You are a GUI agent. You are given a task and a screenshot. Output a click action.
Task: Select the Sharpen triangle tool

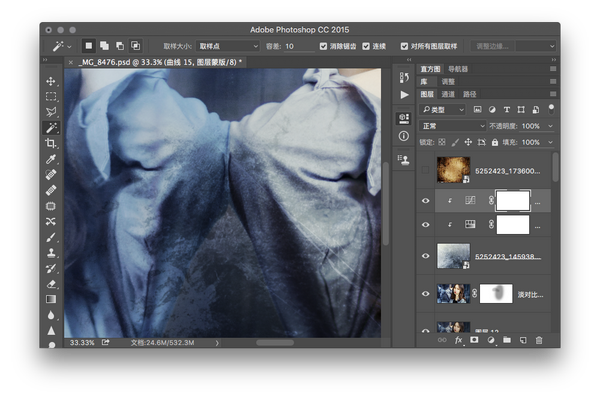click(x=51, y=330)
